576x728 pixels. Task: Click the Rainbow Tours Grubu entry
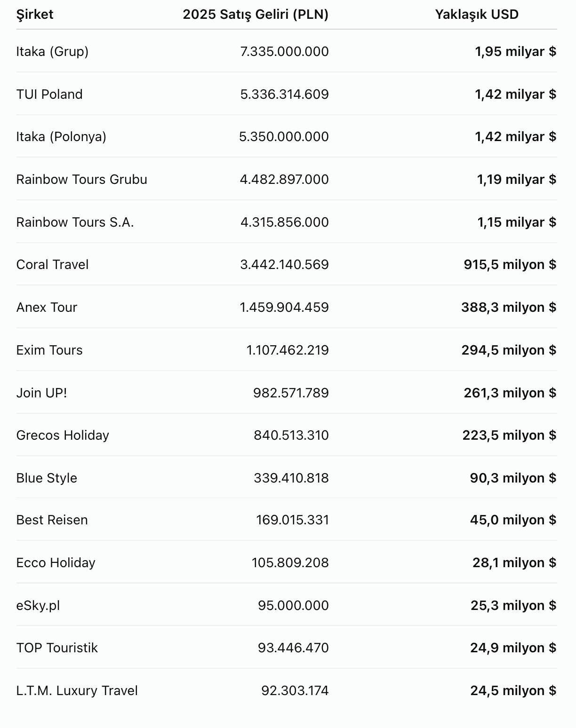coord(82,179)
